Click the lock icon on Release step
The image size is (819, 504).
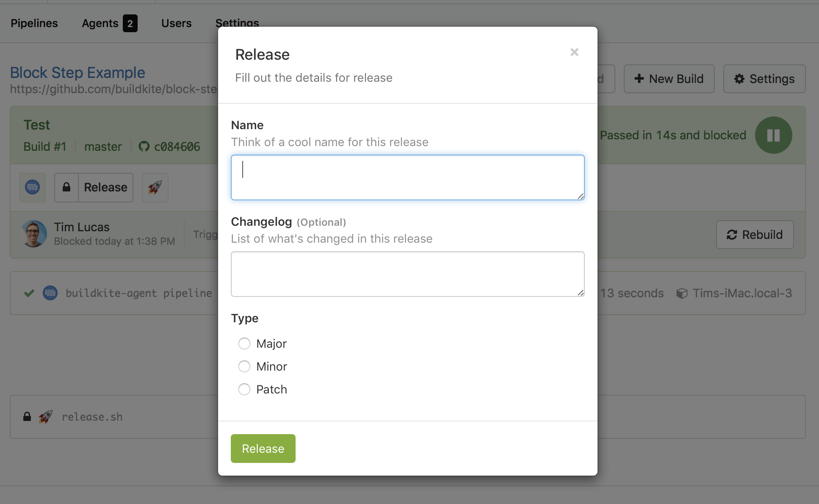(x=66, y=188)
